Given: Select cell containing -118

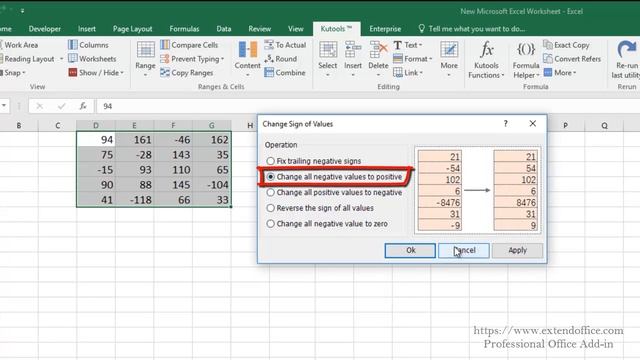Looking at the screenshot, I should 134,200.
